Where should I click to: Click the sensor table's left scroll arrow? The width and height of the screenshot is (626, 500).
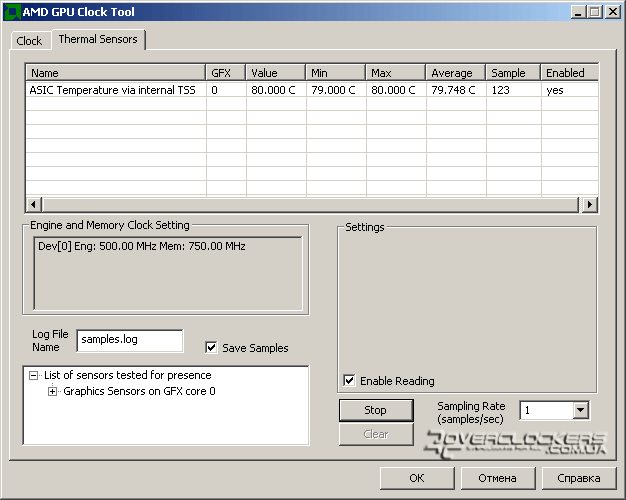pyautogui.click(x=34, y=204)
